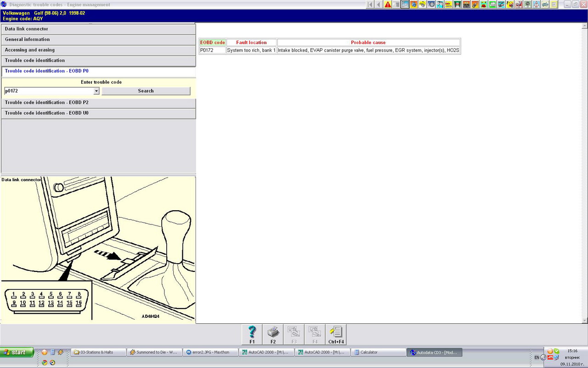
Task: Expand Trouble code identification - EOBD U0 section
Action: pos(98,113)
